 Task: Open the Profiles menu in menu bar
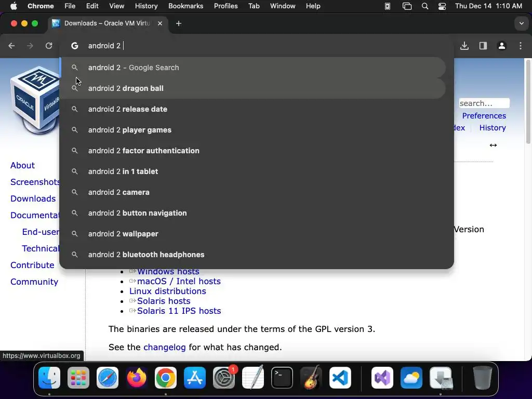click(x=225, y=6)
